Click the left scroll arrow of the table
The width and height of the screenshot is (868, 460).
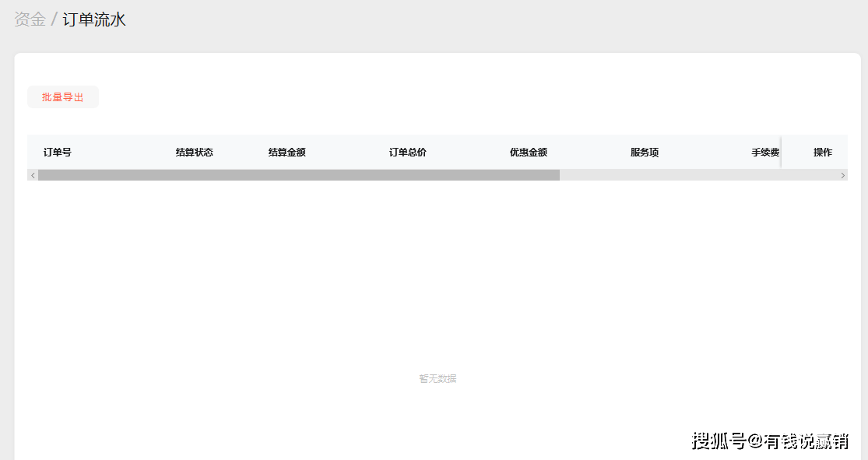(32, 174)
